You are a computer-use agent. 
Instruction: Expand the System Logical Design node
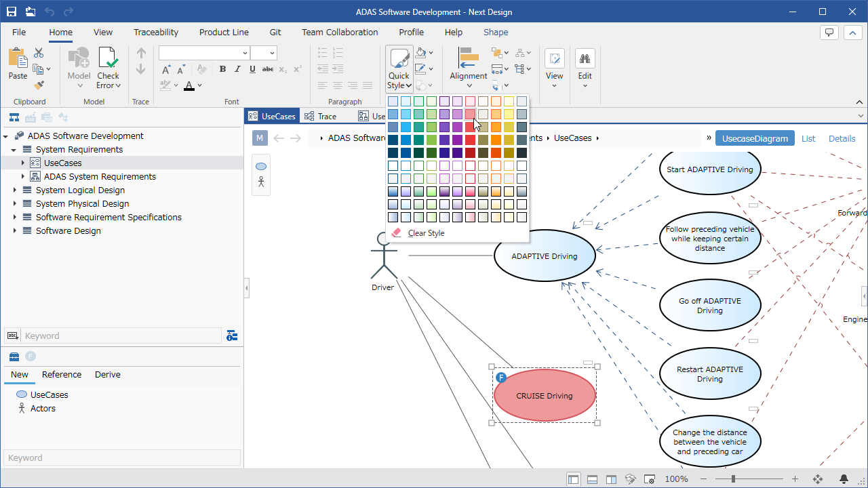pos(15,190)
